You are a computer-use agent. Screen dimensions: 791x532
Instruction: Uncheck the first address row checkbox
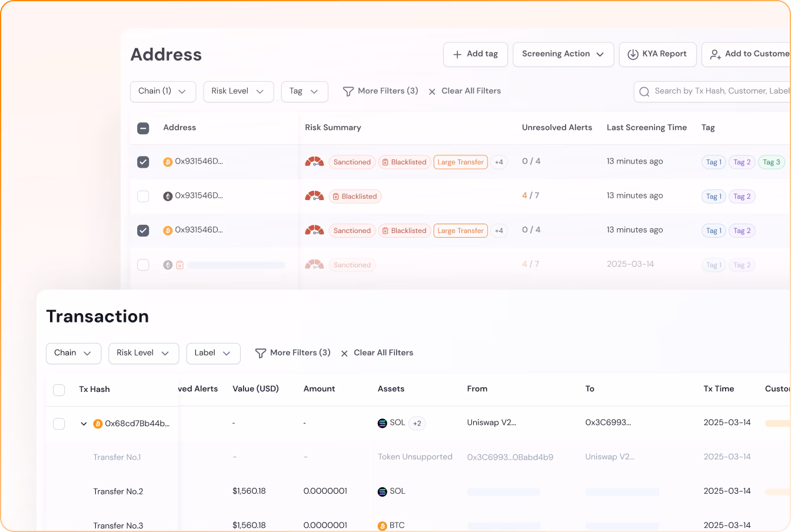(x=143, y=162)
